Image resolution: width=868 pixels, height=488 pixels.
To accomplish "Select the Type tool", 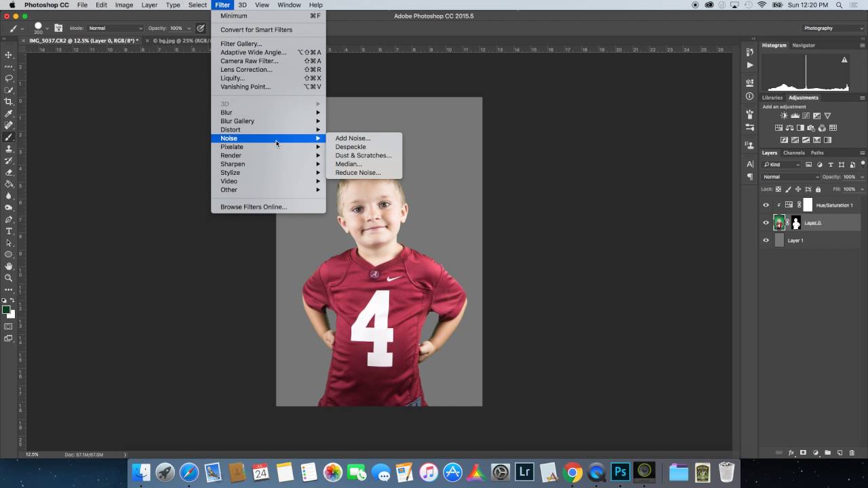I will [x=9, y=231].
